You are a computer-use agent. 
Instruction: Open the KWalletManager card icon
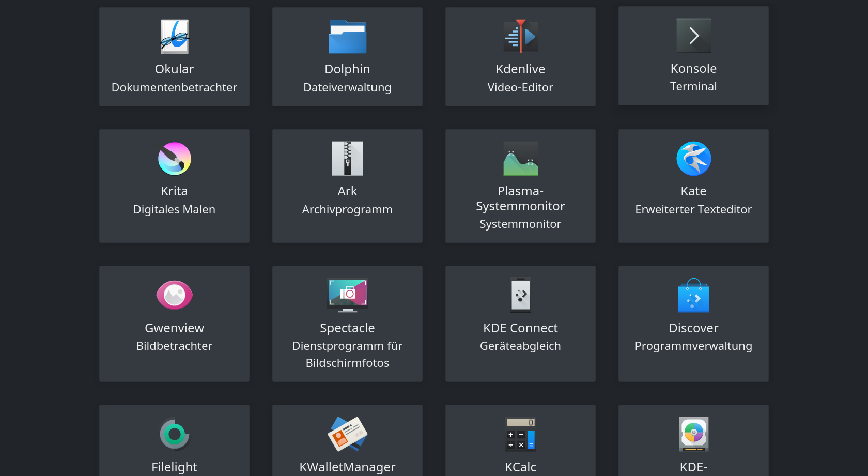point(348,434)
